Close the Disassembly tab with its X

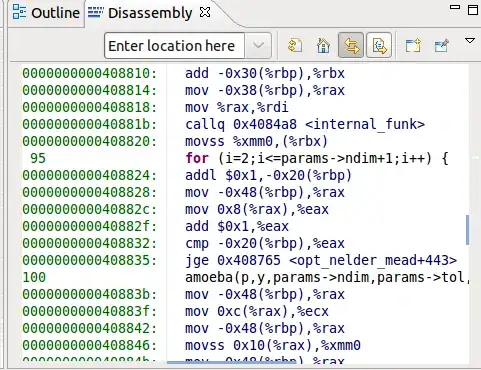(x=205, y=13)
